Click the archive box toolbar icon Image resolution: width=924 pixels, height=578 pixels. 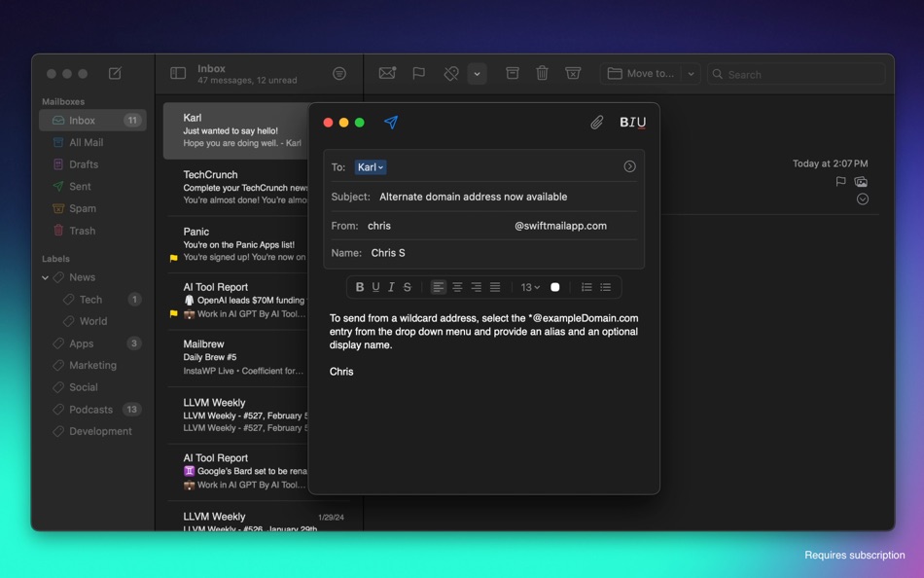coord(513,74)
